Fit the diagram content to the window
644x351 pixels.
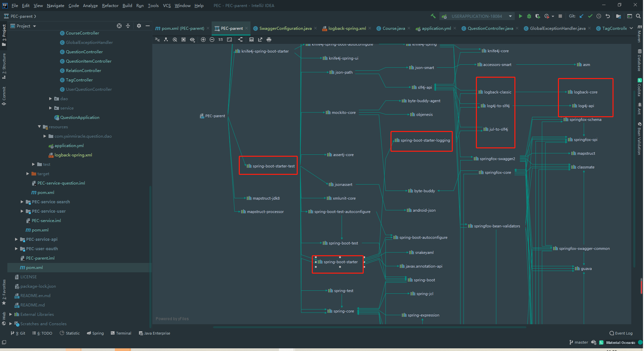pos(229,40)
